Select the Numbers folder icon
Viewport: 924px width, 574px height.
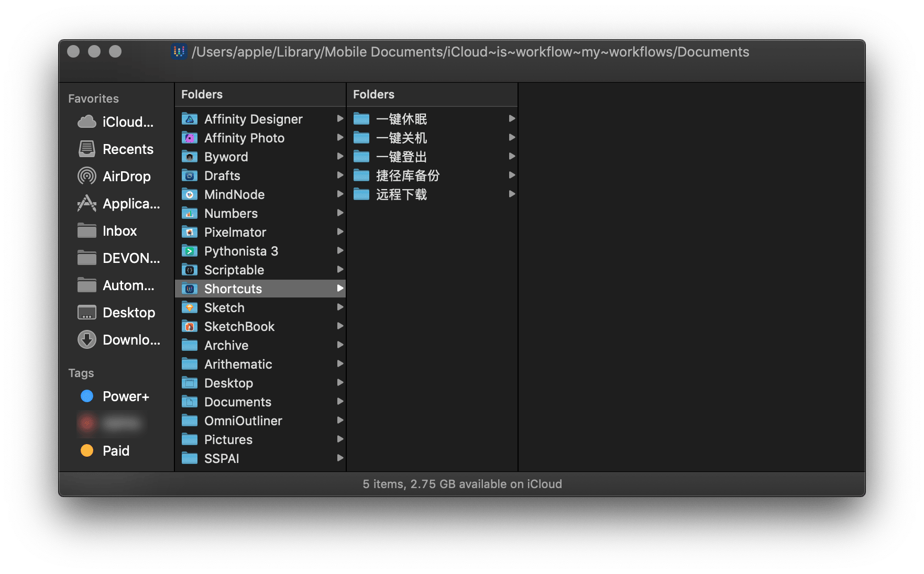click(190, 213)
